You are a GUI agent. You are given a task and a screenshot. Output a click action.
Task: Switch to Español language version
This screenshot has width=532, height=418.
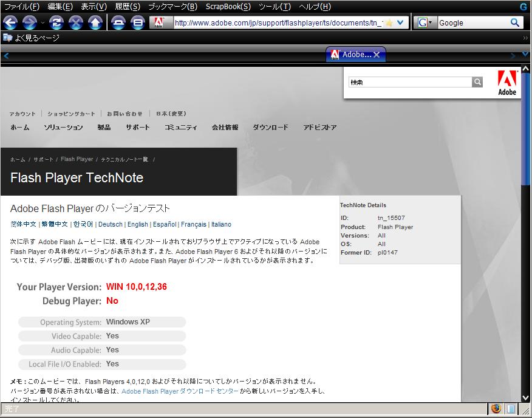165,224
